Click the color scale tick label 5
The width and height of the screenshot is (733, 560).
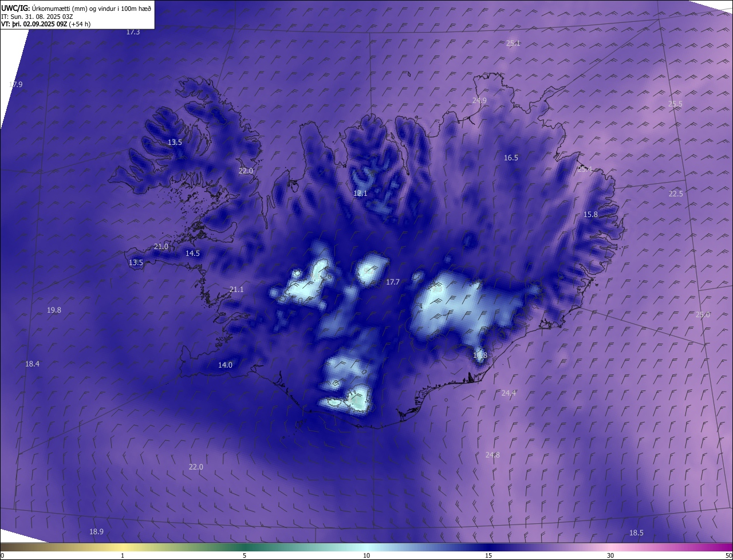click(245, 555)
